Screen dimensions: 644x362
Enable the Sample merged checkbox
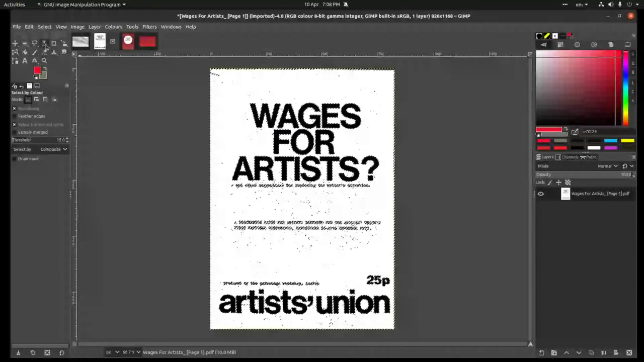(14, 132)
